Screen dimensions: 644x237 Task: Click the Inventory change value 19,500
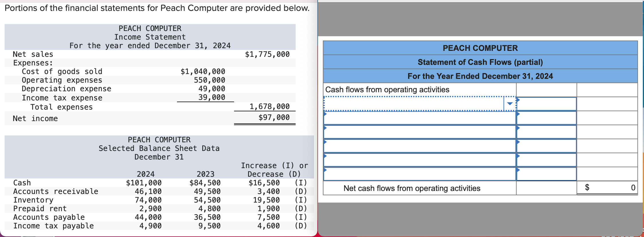[x=266, y=200]
